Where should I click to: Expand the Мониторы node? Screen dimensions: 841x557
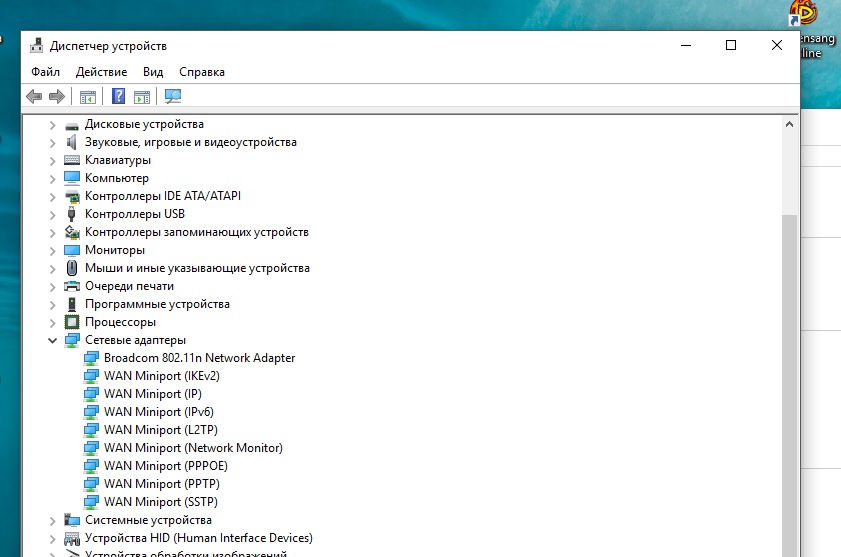click(52, 251)
